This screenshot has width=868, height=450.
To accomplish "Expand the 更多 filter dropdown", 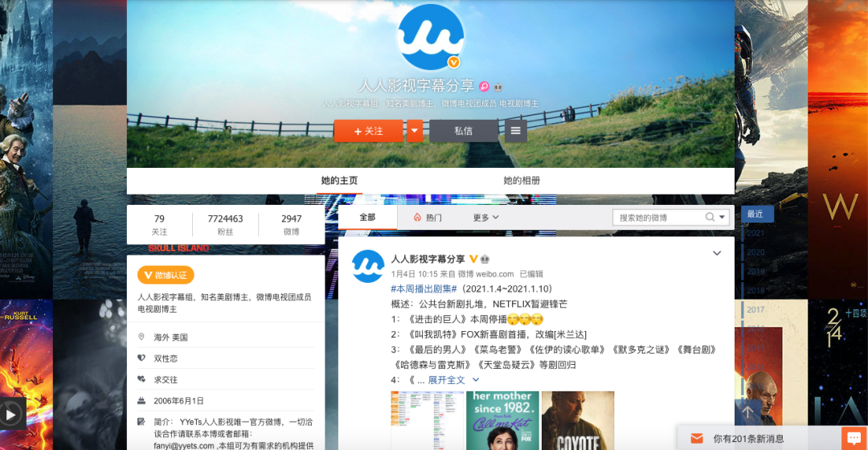I will [x=485, y=218].
